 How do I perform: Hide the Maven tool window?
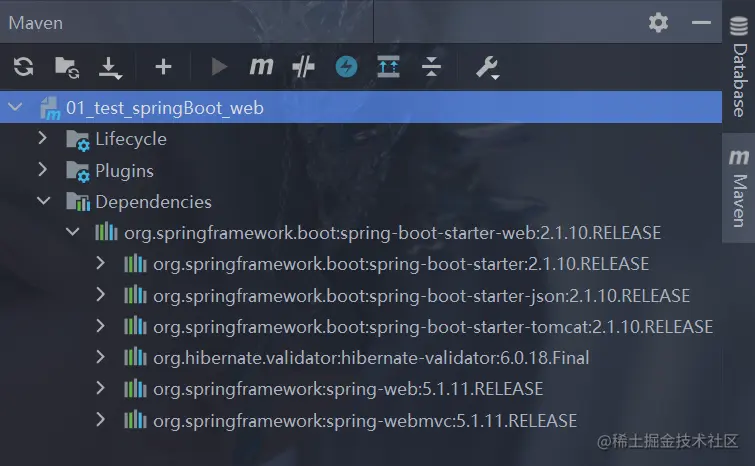(701, 23)
